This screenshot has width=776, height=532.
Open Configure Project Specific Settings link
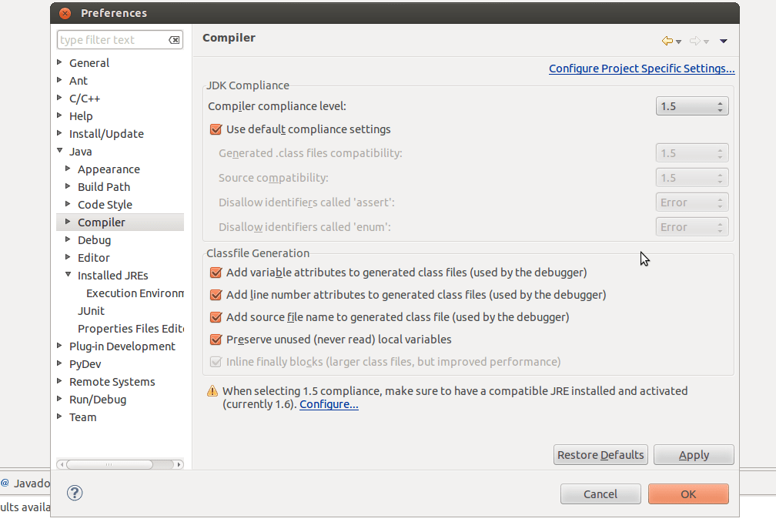pyautogui.click(x=642, y=69)
